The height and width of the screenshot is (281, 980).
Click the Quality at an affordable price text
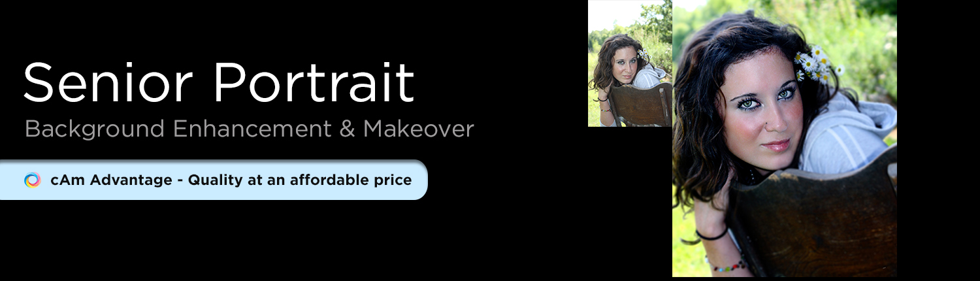300,180
